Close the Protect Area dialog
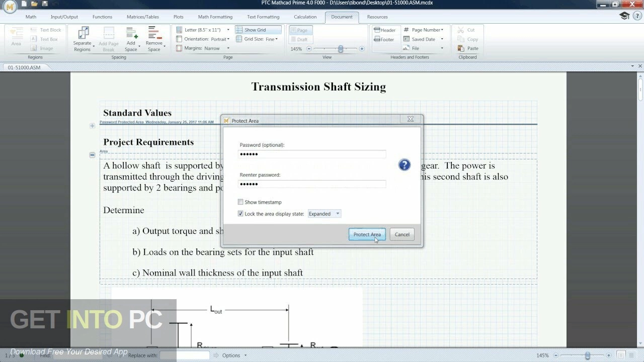This screenshot has width=644, height=362. tap(411, 119)
